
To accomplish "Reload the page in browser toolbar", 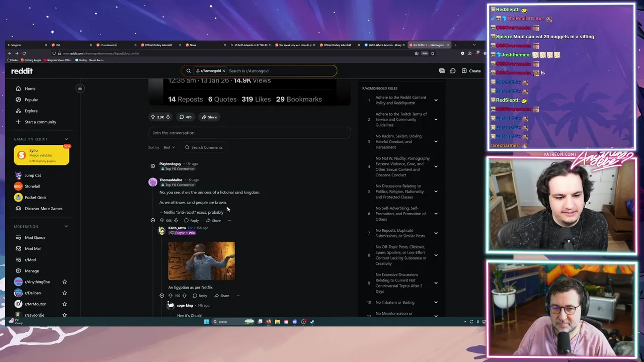I will (x=24, y=53).
